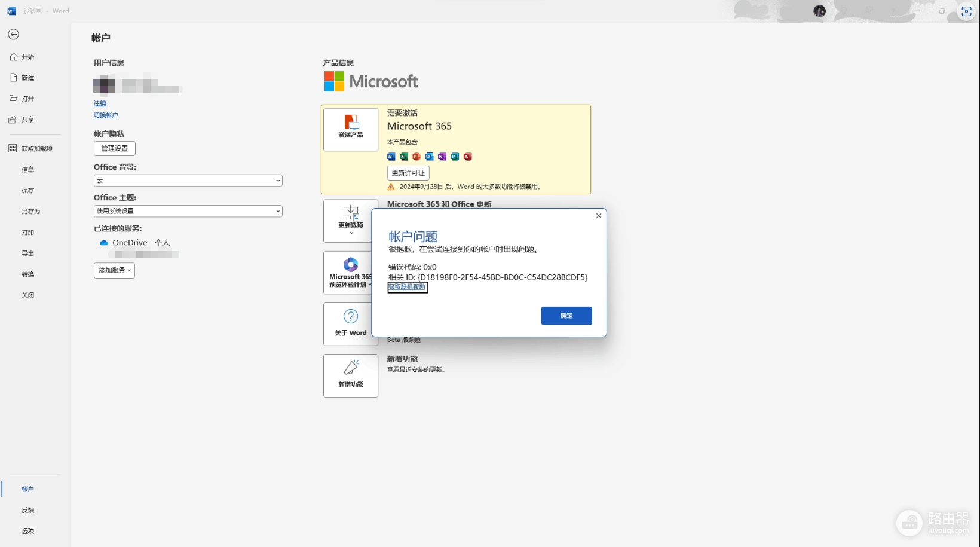Go back with the circular back arrow

[13, 35]
